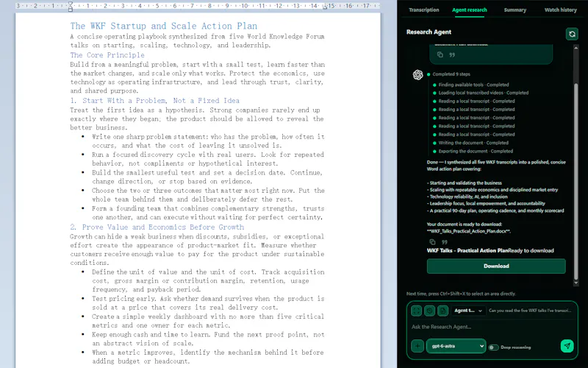Click the document title 'The WKF Startup and Scale Action Plan'
This screenshot has height=368, width=588.
(163, 26)
